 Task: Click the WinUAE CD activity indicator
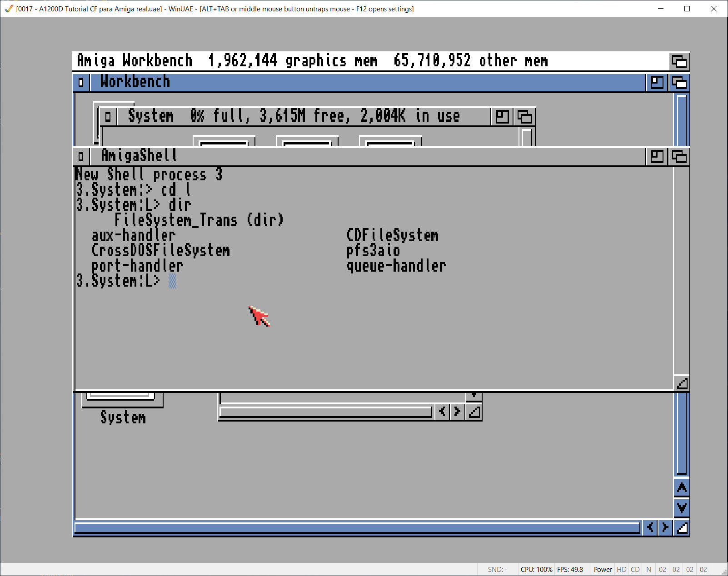pyautogui.click(x=635, y=570)
